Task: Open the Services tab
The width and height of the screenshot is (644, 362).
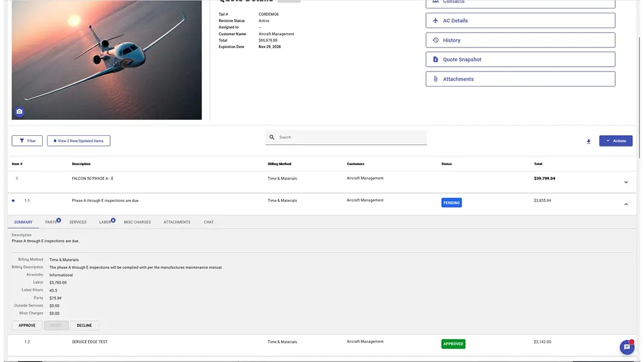Action: (x=78, y=222)
